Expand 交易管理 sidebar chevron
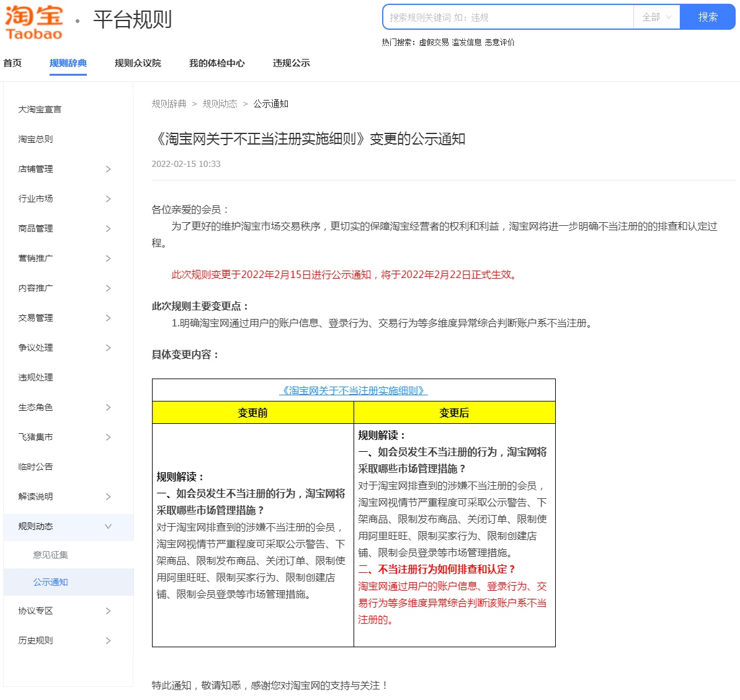 [108, 318]
